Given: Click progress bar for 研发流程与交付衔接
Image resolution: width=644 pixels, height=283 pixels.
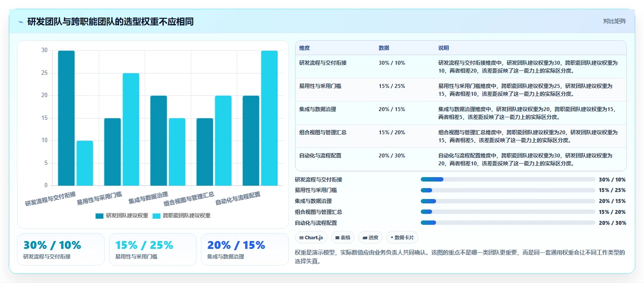Looking at the screenshot, I should pos(508,179).
